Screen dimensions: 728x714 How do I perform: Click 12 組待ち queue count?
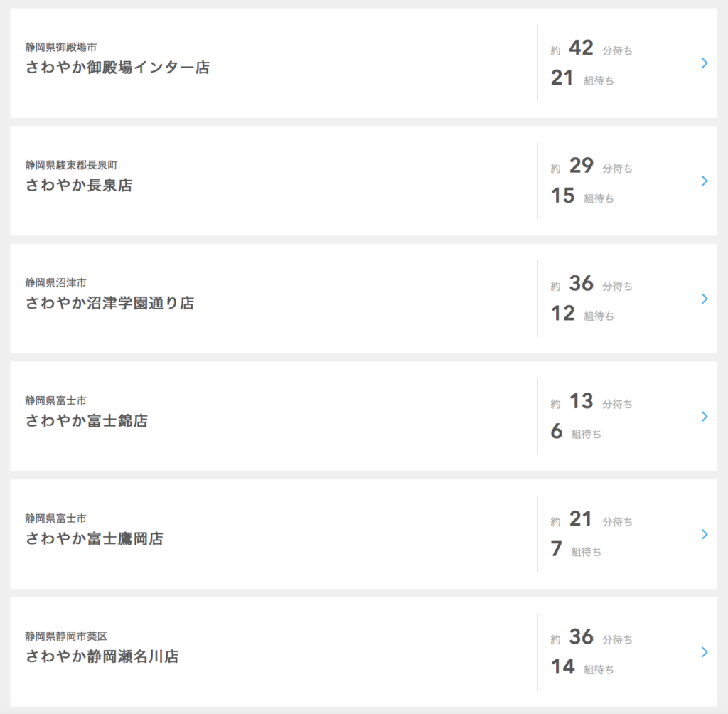582,314
